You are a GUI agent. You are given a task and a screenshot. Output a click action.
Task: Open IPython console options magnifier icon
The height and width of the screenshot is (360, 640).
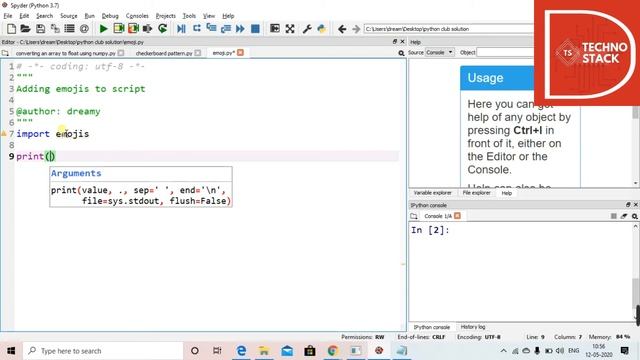click(635, 216)
